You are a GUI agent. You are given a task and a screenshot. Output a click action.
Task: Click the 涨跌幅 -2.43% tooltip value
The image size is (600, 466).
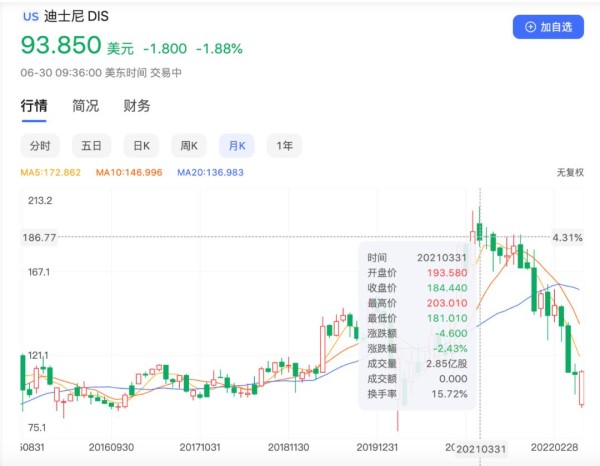(450, 349)
